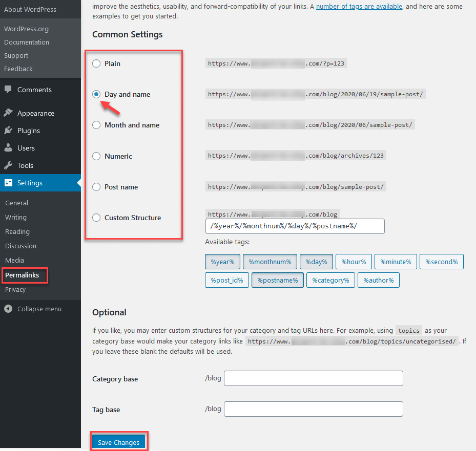This screenshot has width=476, height=451.
Task: Select the Day and name radio button
Action: [96, 94]
